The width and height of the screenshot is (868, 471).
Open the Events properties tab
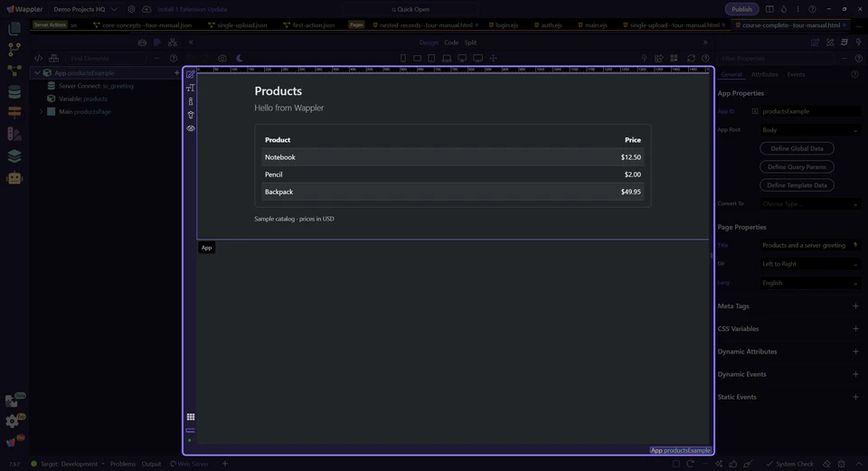click(796, 75)
